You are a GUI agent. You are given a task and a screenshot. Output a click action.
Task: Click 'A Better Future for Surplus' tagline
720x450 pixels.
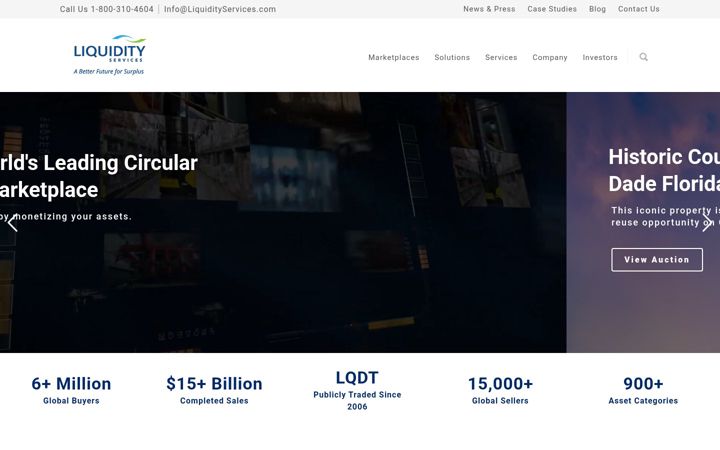pos(109,71)
